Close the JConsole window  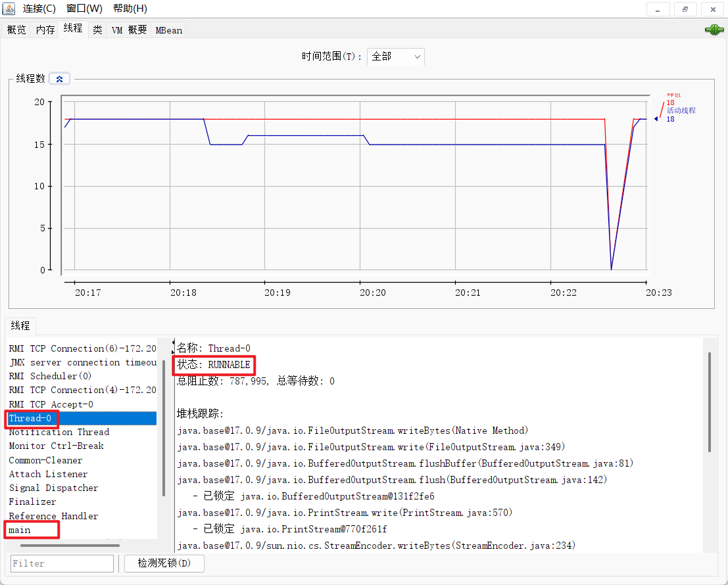[x=713, y=9]
